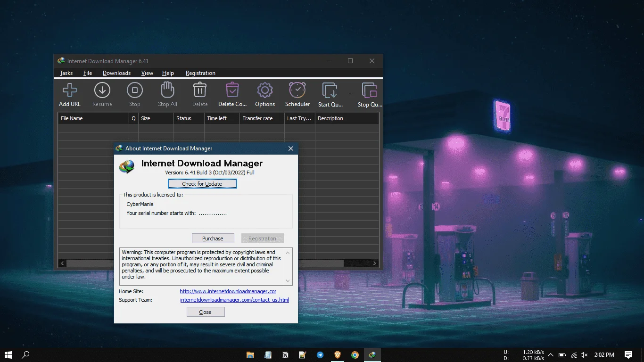Show hidden system tray icons chevron
The height and width of the screenshot is (362, 644).
[551, 355]
